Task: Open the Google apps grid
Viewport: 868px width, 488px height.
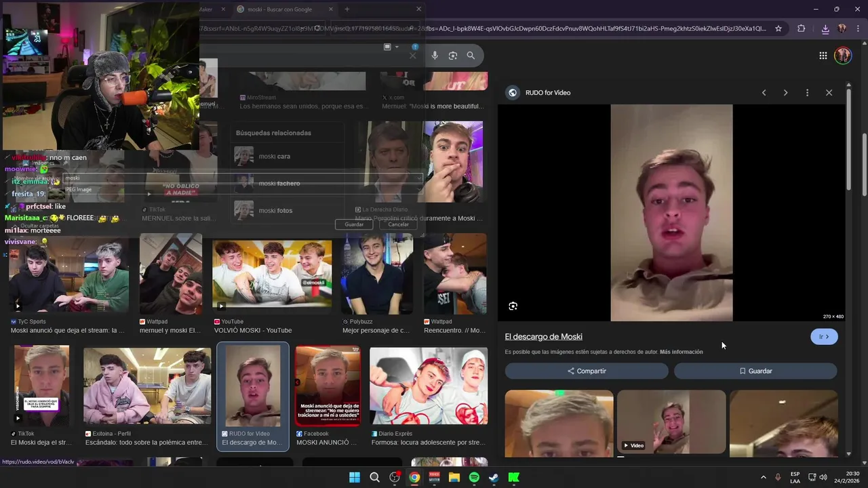Action: click(x=823, y=56)
